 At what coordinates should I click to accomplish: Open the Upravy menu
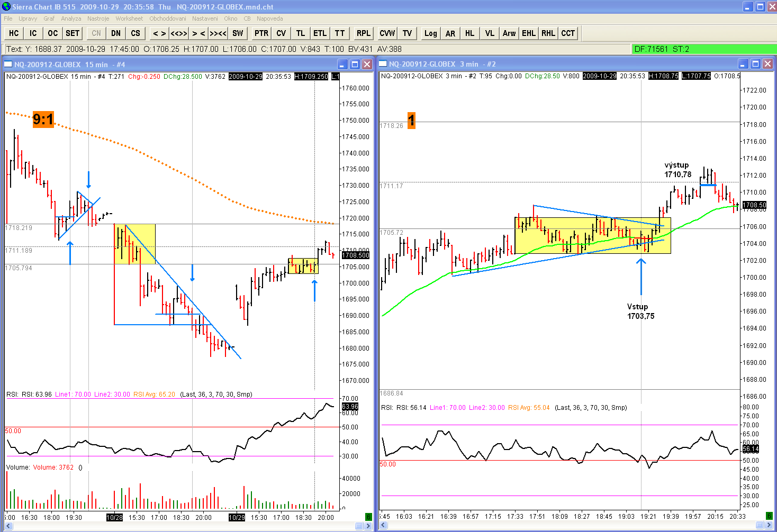pyautogui.click(x=28, y=19)
